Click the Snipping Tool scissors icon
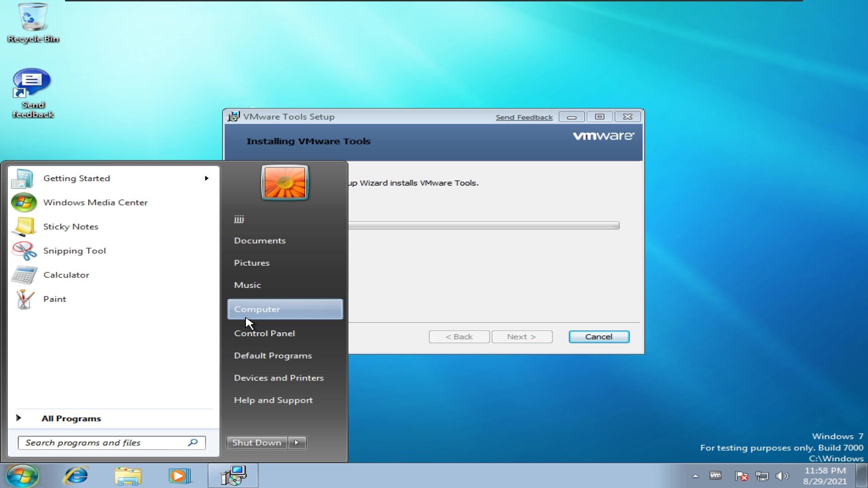868x488 pixels. 24,251
